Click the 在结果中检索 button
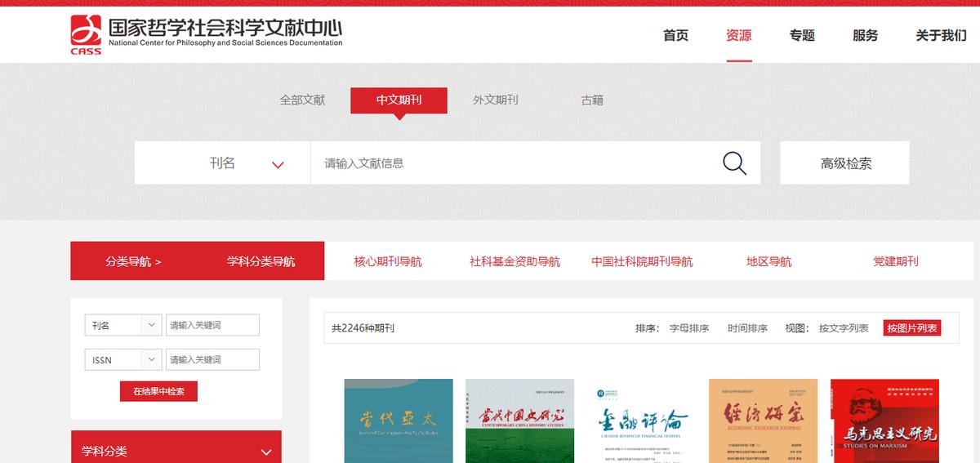Screen dimensions: 980x463 [x=158, y=391]
